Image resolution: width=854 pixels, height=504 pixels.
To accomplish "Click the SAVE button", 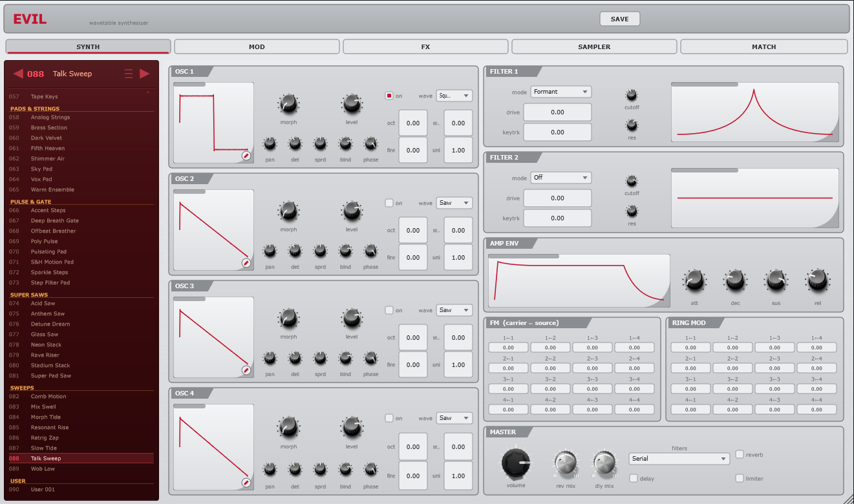I will click(619, 19).
